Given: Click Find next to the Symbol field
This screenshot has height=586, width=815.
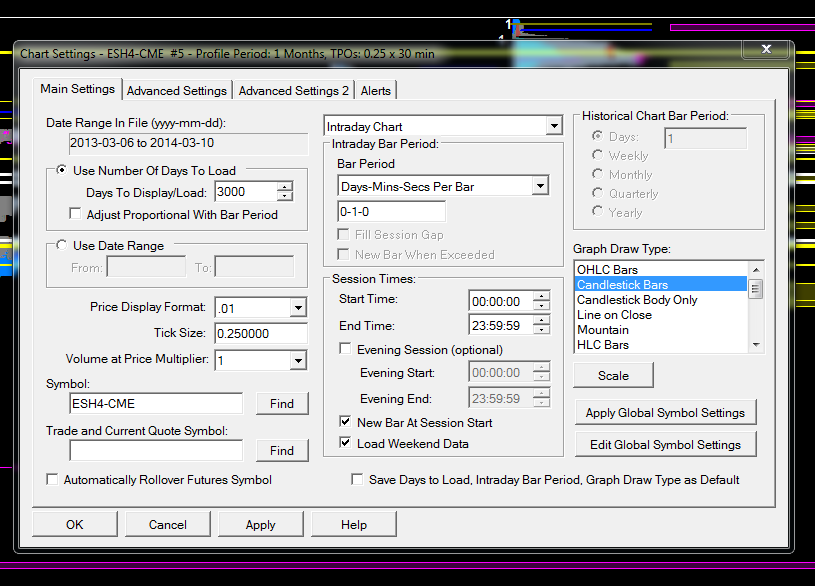Looking at the screenshot, I should click(282, 403).
